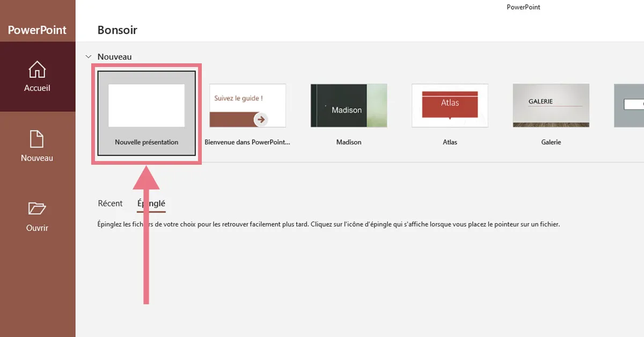The image size is (644, 337).
Task: Open the Accueil home icon
Action: coord(37,70)
